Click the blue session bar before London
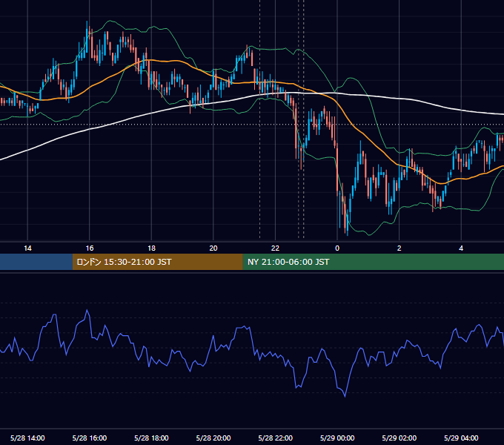Screen dimensions: 504x445 36,262
